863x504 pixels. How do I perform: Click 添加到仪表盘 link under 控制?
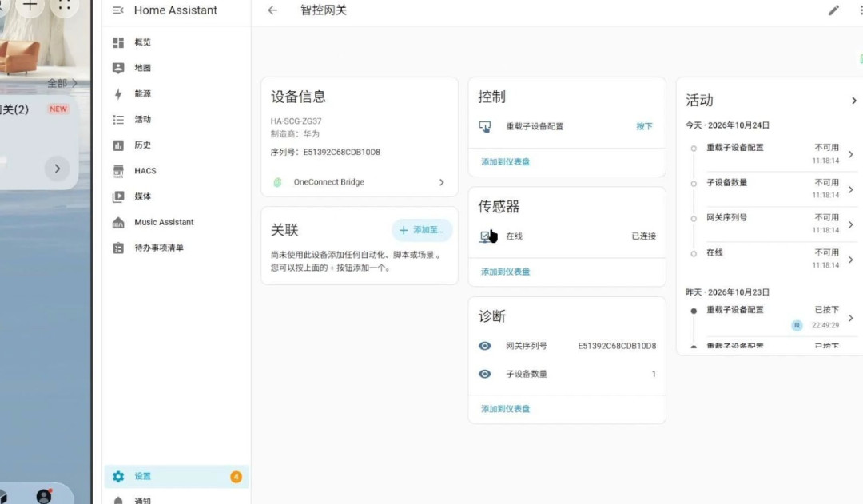click(505, 162)
